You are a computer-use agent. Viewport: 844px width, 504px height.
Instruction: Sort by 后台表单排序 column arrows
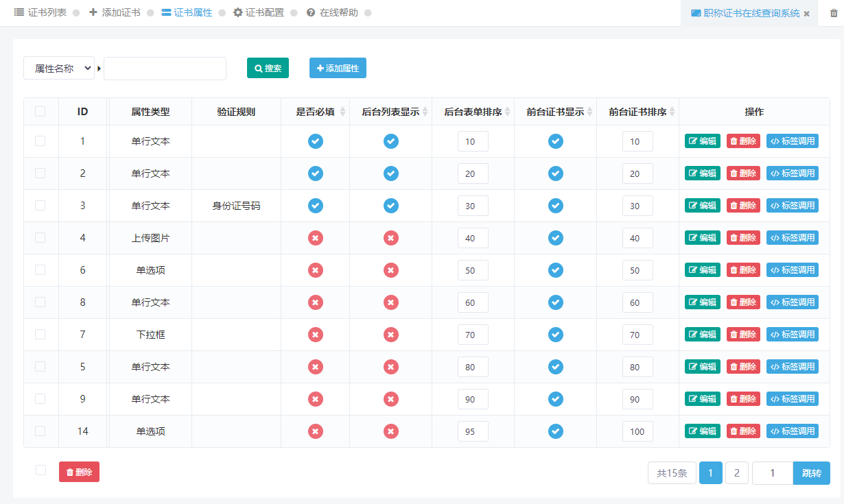coord(508,112)
